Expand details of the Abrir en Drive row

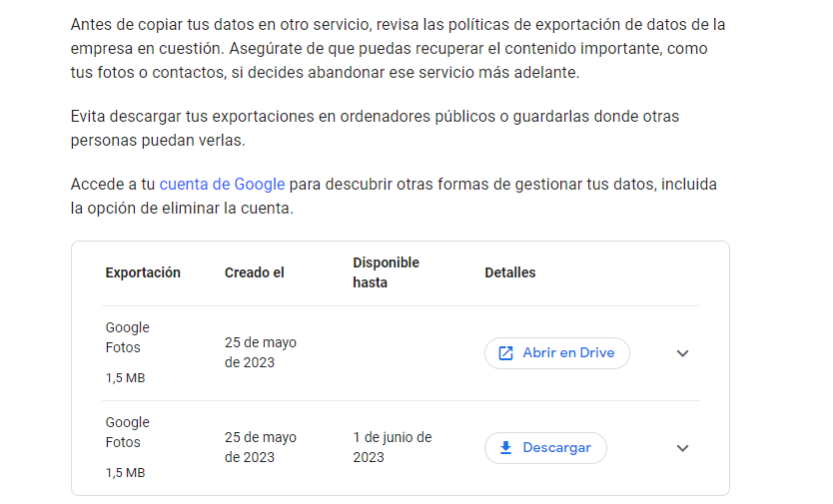(683, 353)
